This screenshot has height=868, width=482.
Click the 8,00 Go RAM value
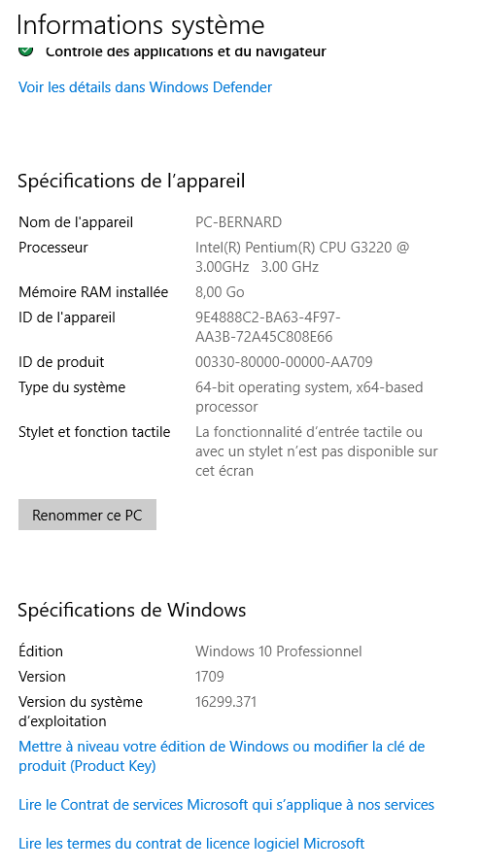(x=220, y=292)
